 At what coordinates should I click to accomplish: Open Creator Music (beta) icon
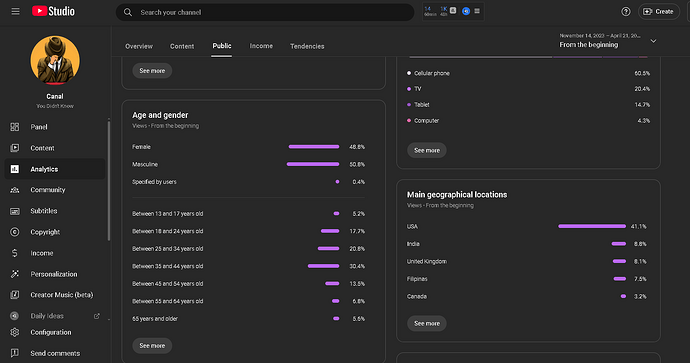pos(15,295)
